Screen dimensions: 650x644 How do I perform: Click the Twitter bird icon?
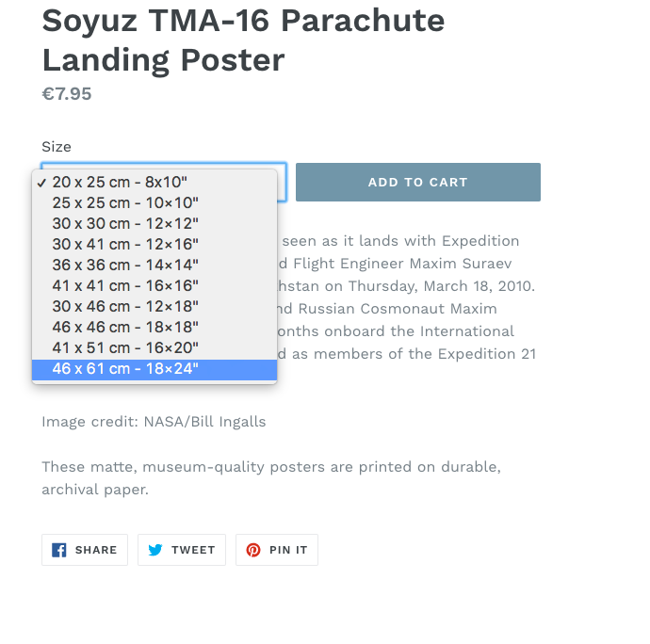point(155,551)
